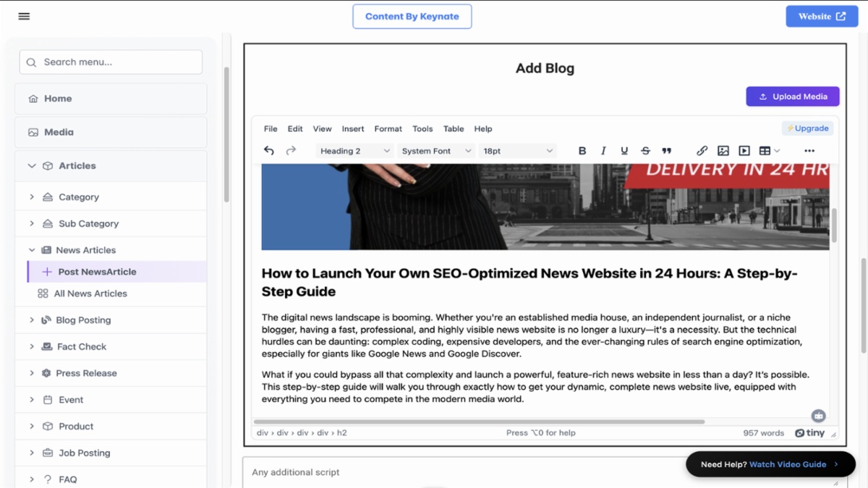Screen dimensions: 868x488
Task: Open the insert link tool
Action: pyautogui.click(x=702, y=150)
